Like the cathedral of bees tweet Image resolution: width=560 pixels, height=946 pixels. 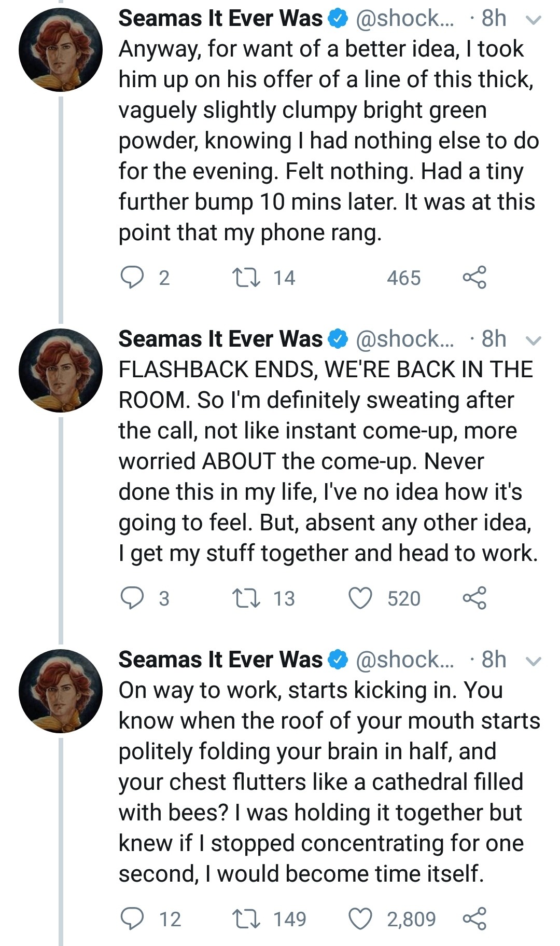click(360, 918)
